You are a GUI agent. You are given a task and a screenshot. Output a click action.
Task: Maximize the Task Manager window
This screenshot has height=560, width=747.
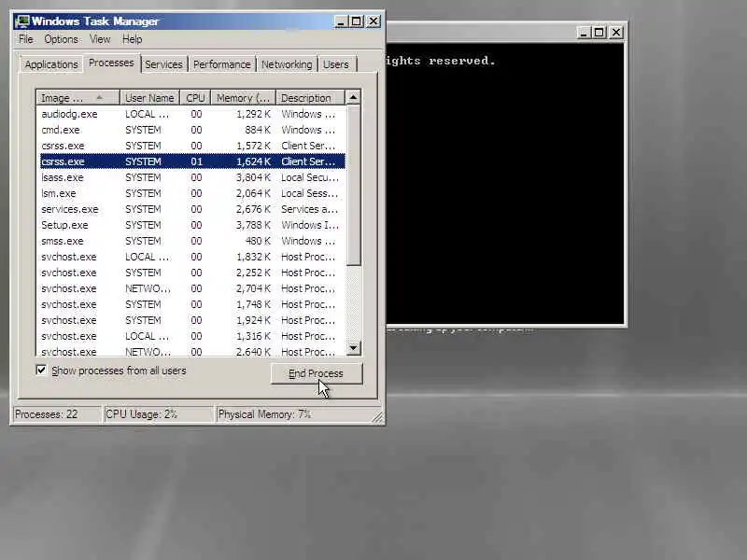tap(357, 21)
